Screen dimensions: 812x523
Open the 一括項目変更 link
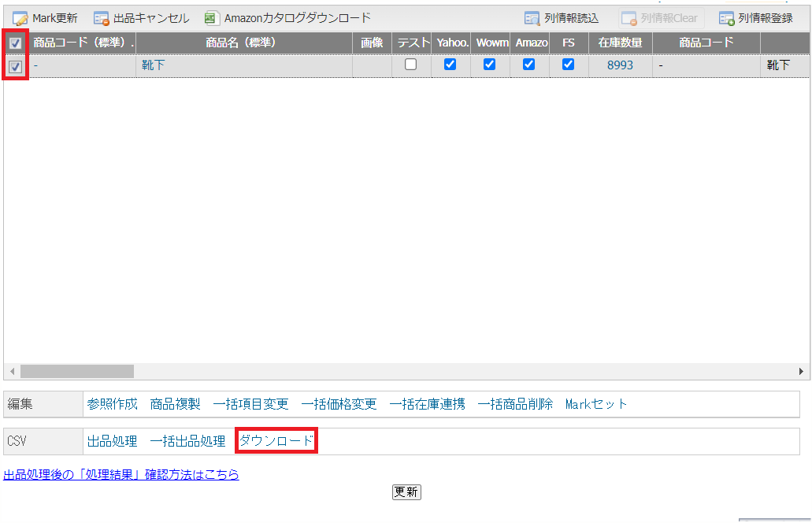[250, 404]
